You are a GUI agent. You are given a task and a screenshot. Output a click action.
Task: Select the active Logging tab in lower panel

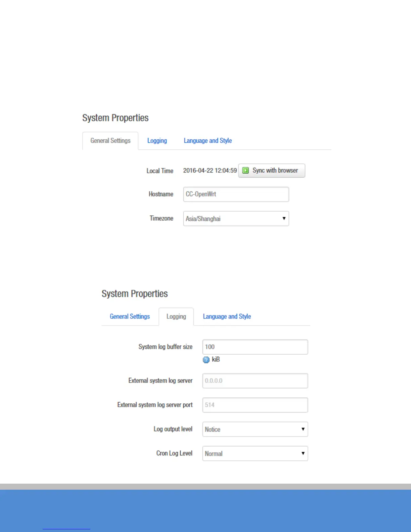pos(176,316)
